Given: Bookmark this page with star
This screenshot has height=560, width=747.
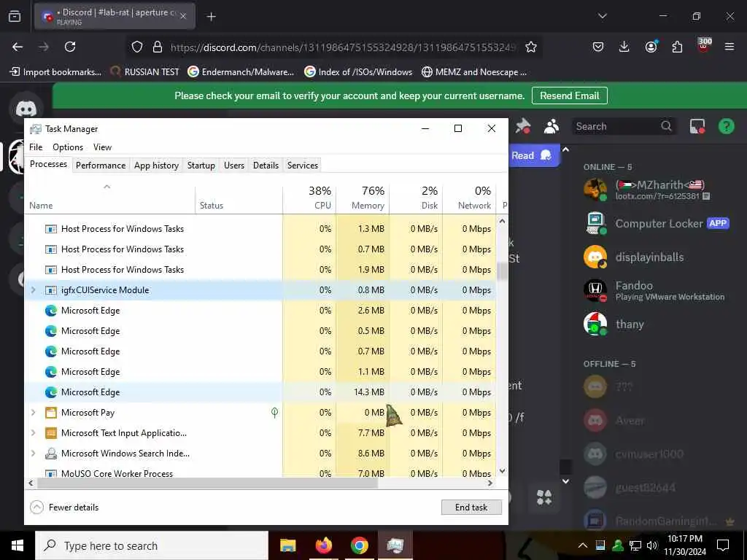Looking at the screenshot, I should point(531,47).
